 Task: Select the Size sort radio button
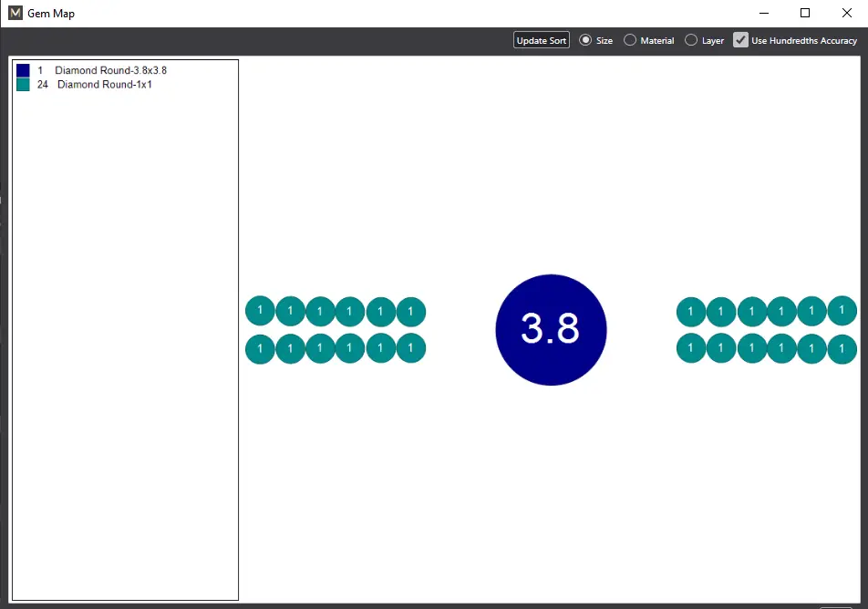pos(586,40)
